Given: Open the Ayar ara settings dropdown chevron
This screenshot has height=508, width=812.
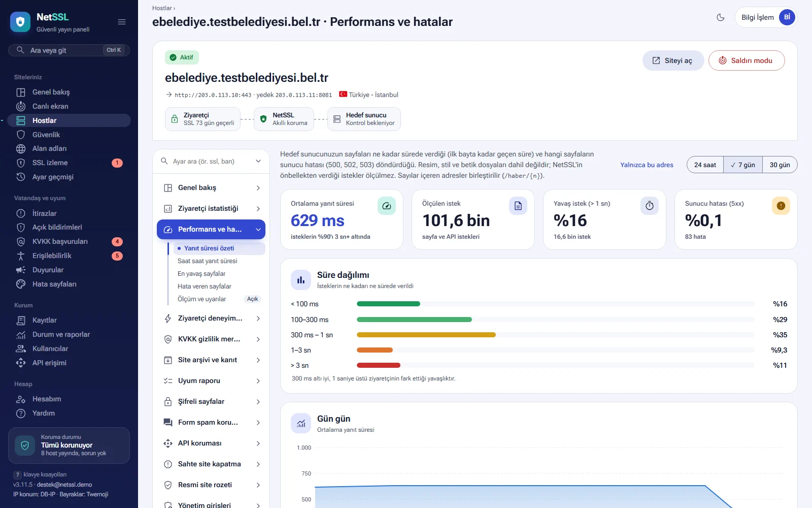Looking at the screenshot, I should point(258,161).
